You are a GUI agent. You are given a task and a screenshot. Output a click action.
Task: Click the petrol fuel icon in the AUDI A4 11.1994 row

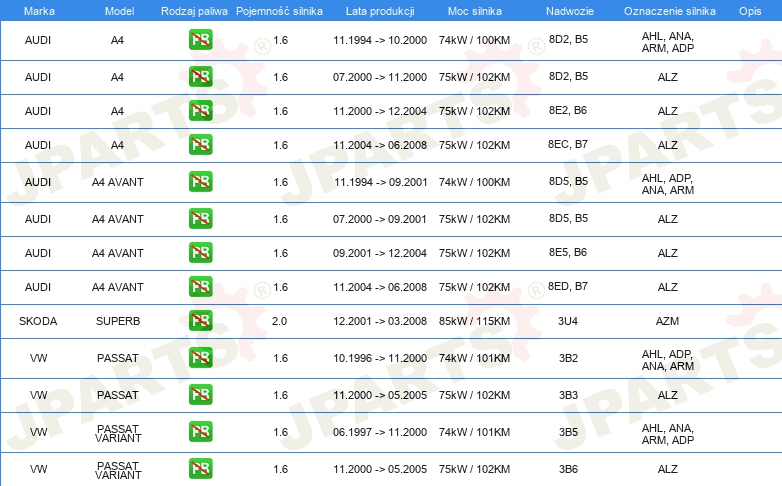coord(200,39)
